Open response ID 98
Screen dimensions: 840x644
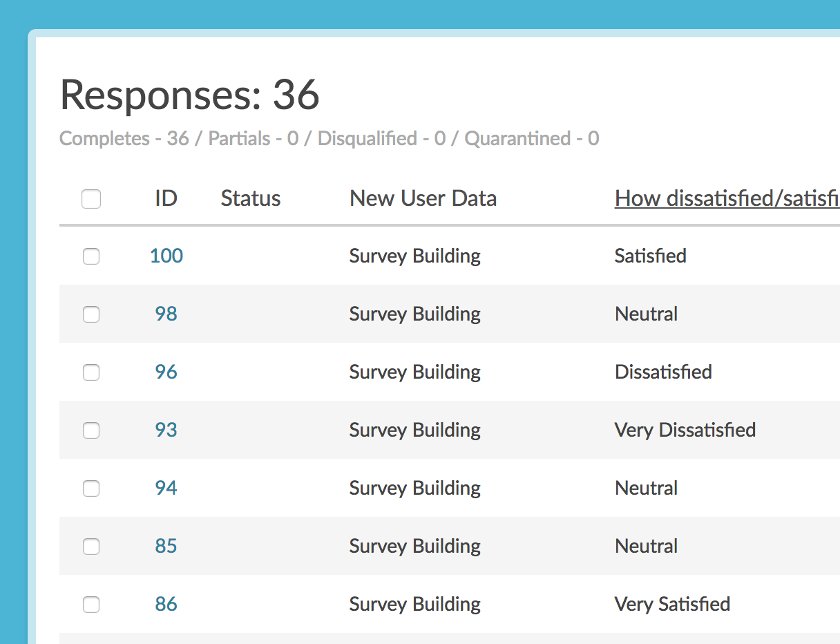coord(166,314)
